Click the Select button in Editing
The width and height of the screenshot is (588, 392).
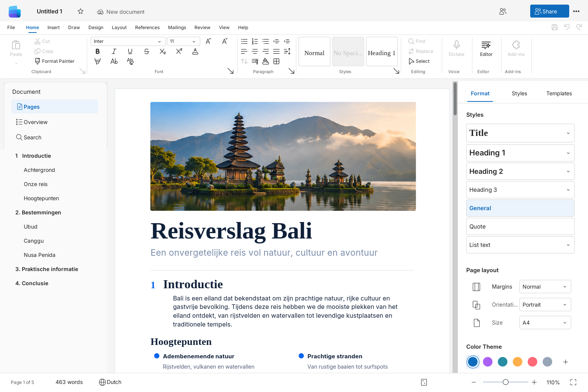(419, 61)
